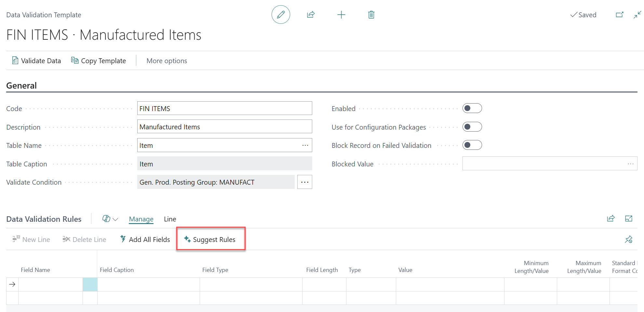Click inside the Description field
Image resolution: width=644 pixels, height=312 pixels.
(224, 127)
